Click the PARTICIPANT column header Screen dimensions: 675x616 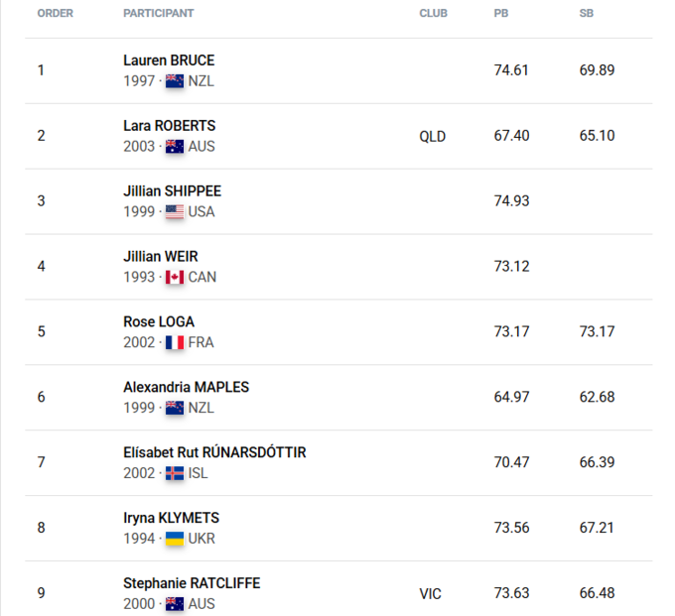click(158, 14)
